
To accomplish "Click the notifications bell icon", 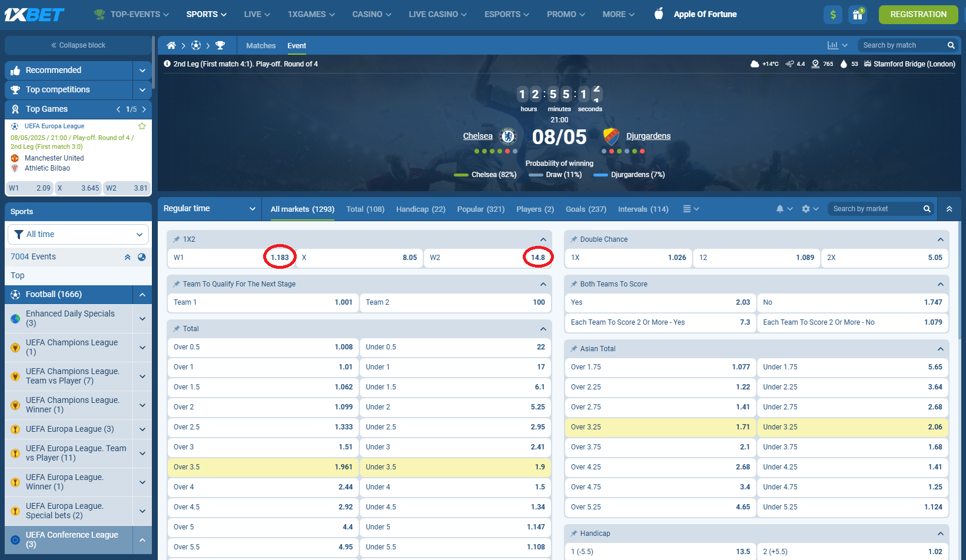I will coord(780,209).
